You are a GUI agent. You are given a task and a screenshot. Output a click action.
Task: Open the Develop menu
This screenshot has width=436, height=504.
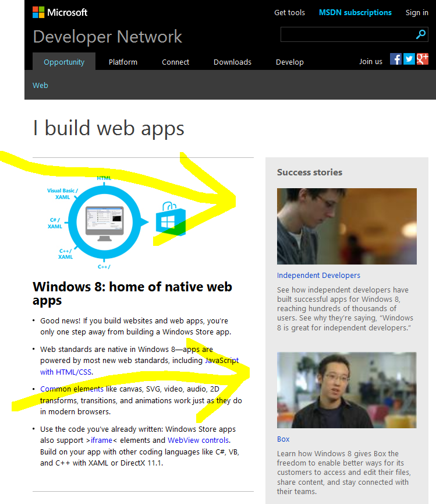pyautogui.click(x=289, y=62)
